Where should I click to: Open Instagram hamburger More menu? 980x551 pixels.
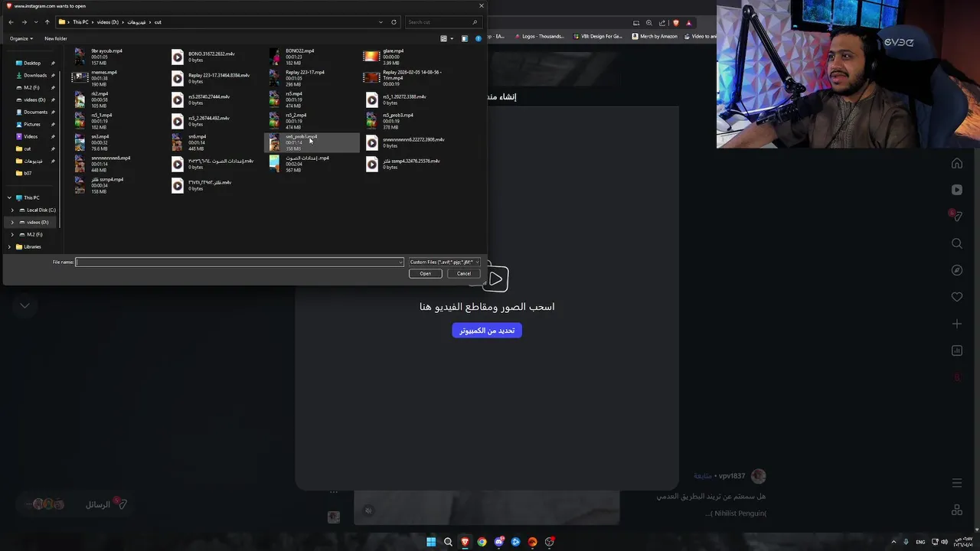click(x=957, y=483)
